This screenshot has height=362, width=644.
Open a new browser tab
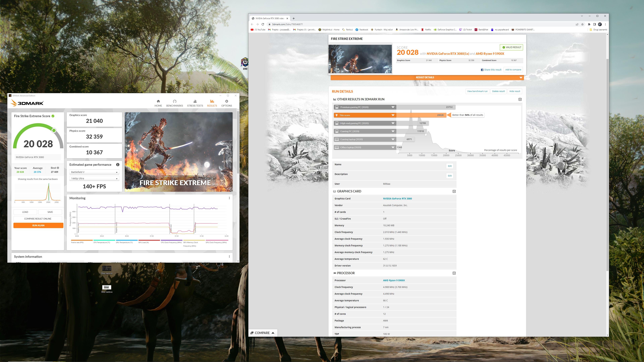coord(293,18)
